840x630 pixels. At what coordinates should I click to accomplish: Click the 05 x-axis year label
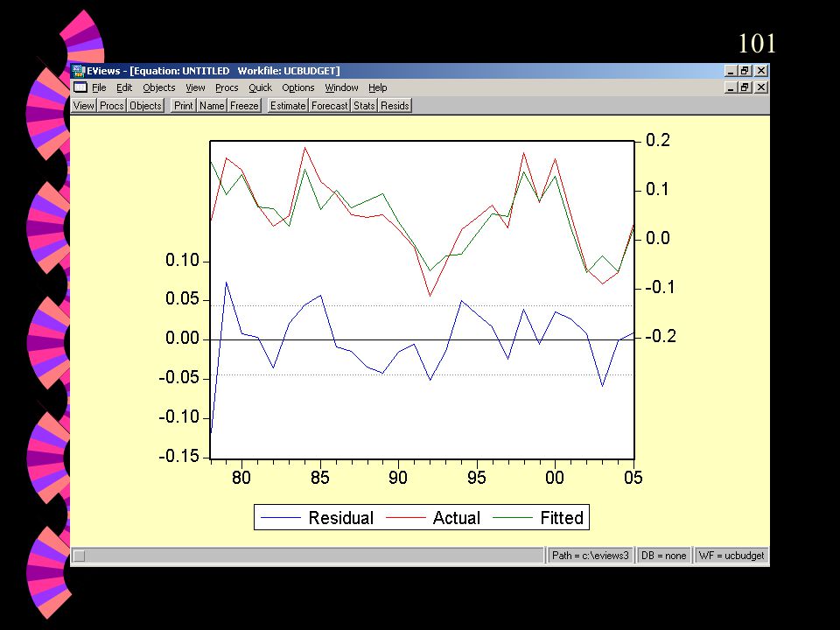tap(633, 478)
